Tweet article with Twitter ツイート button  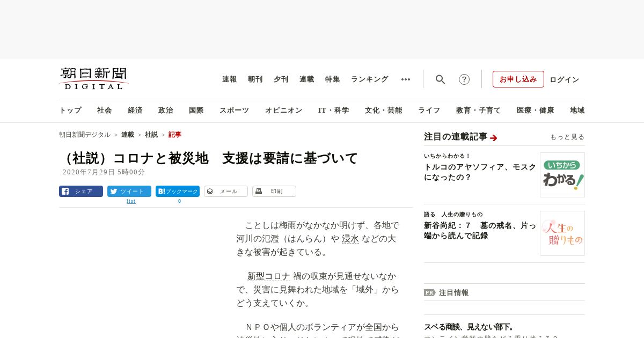(x=129, y=191)
